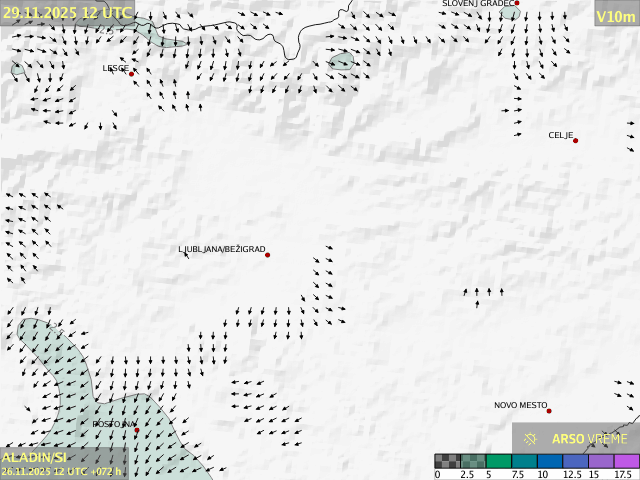Click the Novo Mesto red station marker
This screenshot has height=480, width=640.
[x=549, y=411]
